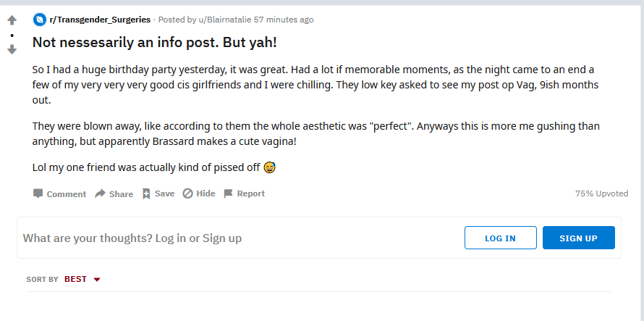Open the post title heading
Screen dimensions: 644x321
(x=154, y=42)
